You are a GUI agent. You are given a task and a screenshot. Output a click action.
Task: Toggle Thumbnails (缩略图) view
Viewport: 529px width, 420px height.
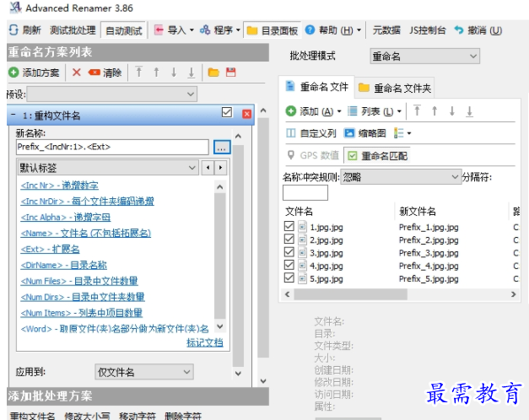coord(365,133)
